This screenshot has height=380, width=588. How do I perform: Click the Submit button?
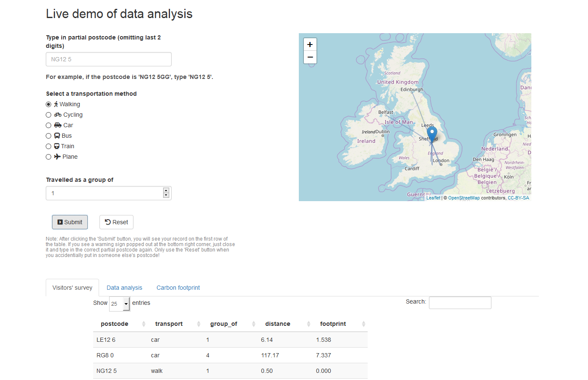click(70, 222)
